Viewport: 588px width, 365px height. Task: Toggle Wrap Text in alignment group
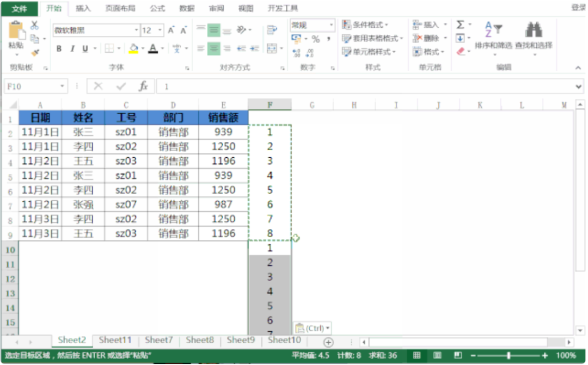point(272,29)
